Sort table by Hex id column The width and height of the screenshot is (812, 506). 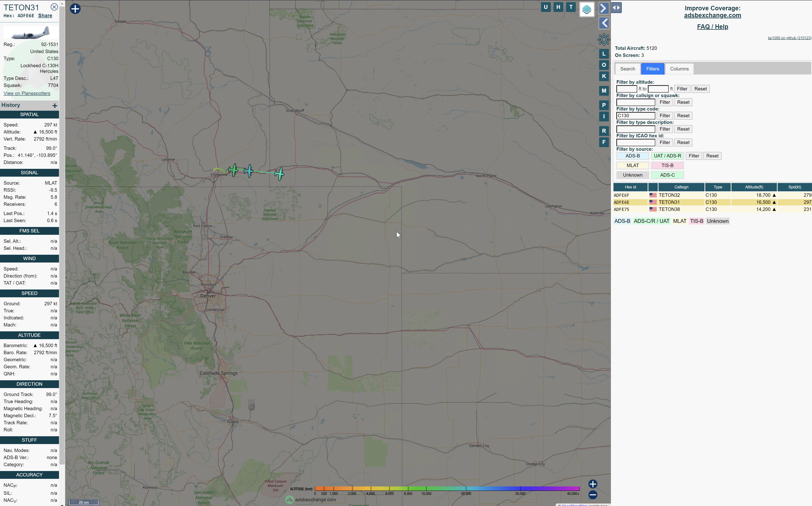pyautogui.click(x=630, y=187)
